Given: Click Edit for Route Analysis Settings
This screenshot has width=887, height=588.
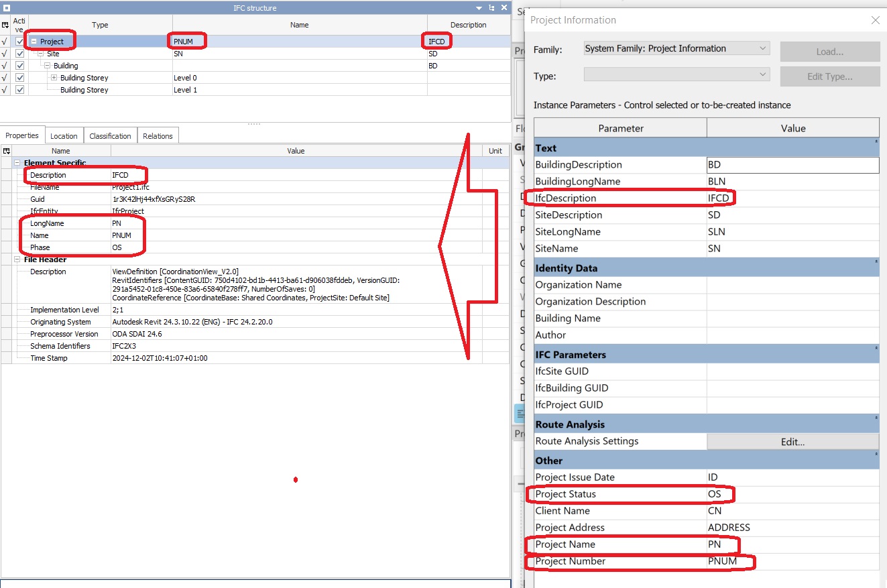Looking at the screenshot, I should pos(792,443).
